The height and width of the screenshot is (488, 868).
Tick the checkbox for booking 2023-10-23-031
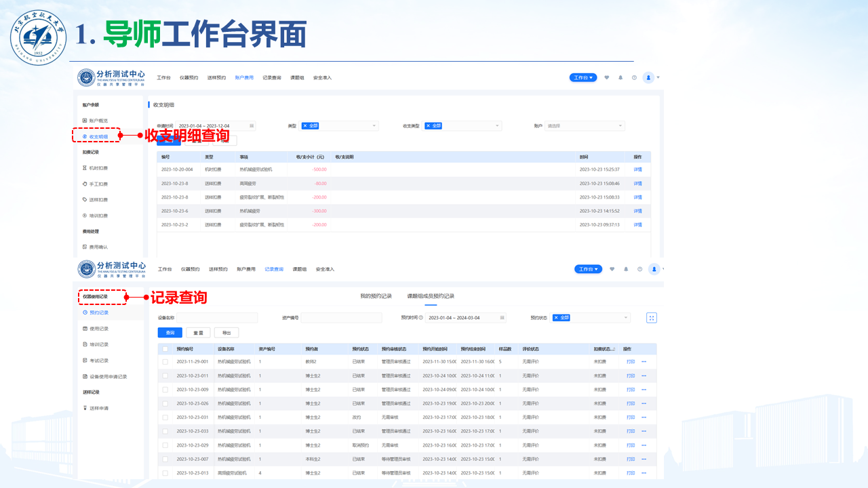click(165, 418)
